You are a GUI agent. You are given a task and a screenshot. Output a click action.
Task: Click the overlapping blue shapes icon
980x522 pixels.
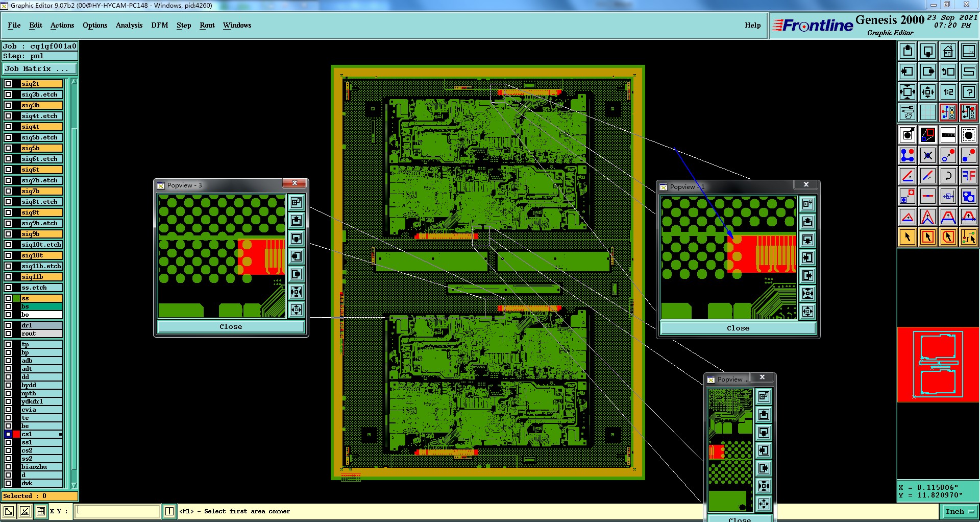(x=969, y=196)
